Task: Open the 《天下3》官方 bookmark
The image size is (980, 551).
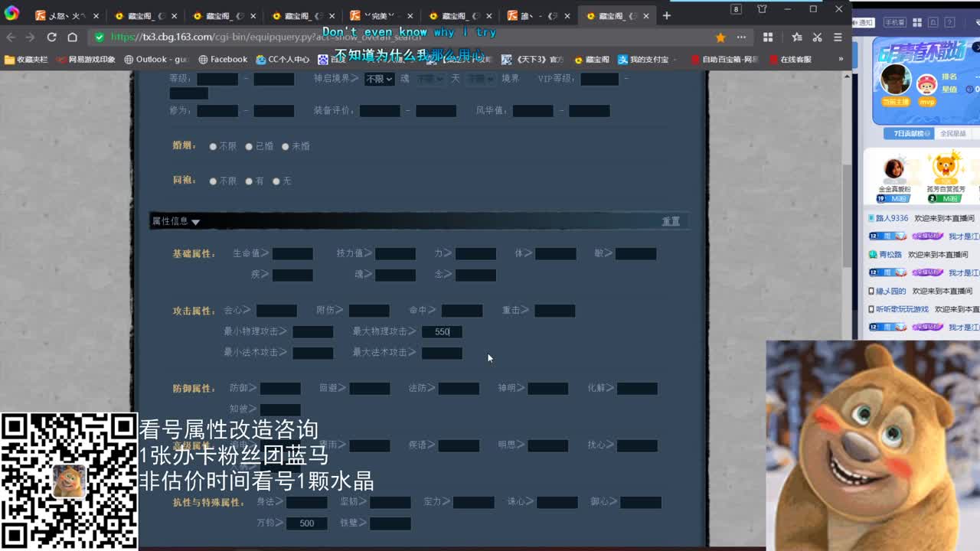Action: pos(532,59)
